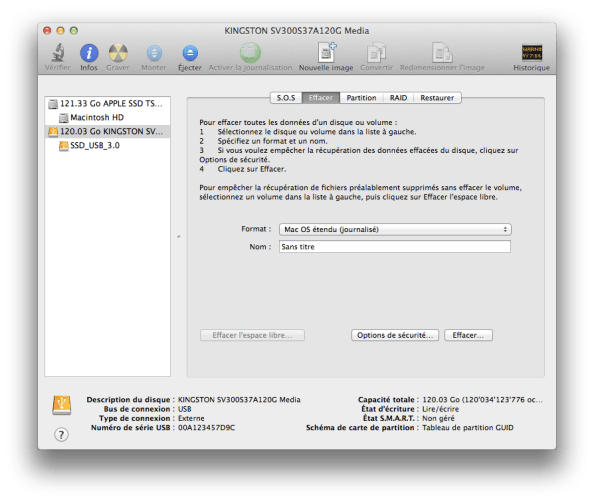Switch to the Effacer tab
This screenshot has width=594, height=502.
click(x=321, y=98)
